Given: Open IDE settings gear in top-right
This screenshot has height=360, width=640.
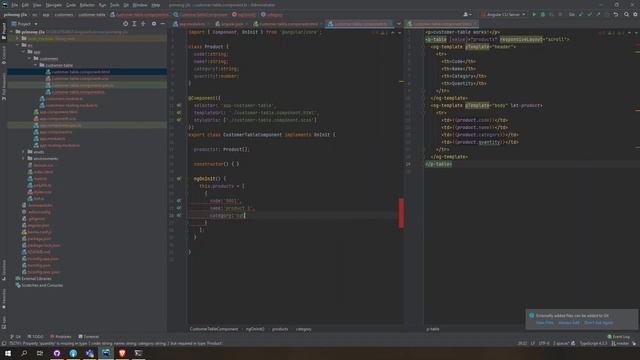Looking at the screenshot, I should pos(636,14).
